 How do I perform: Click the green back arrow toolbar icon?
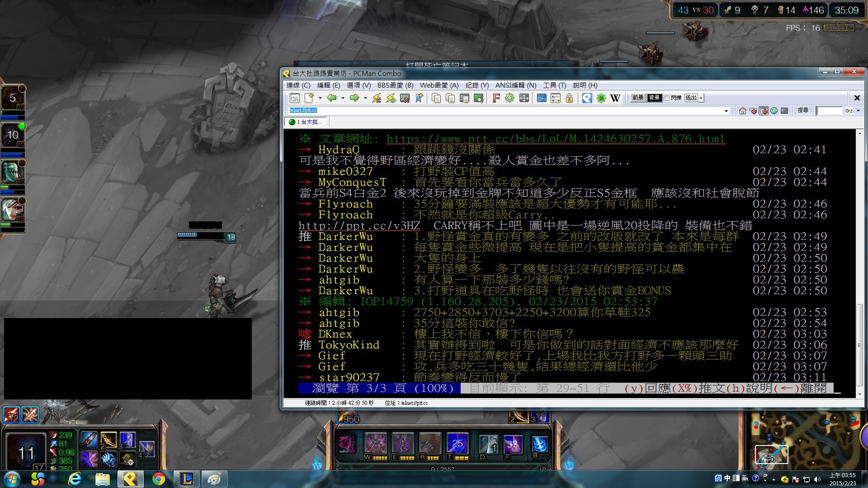coord(332,98)
